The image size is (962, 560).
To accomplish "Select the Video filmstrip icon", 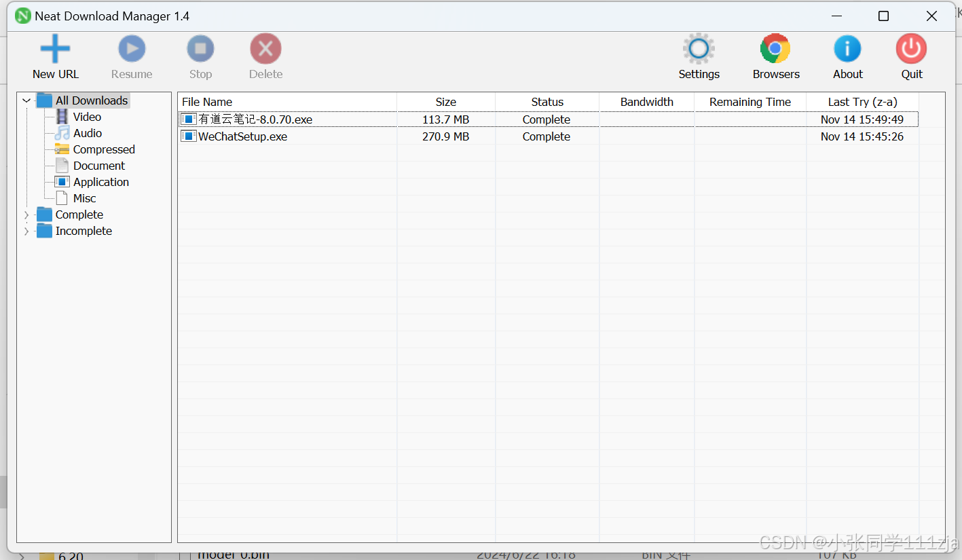I will [62, 117].
